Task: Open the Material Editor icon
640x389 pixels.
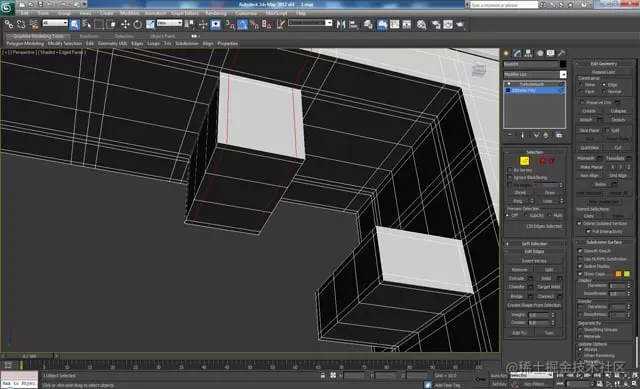Action: tap(421, 24)
